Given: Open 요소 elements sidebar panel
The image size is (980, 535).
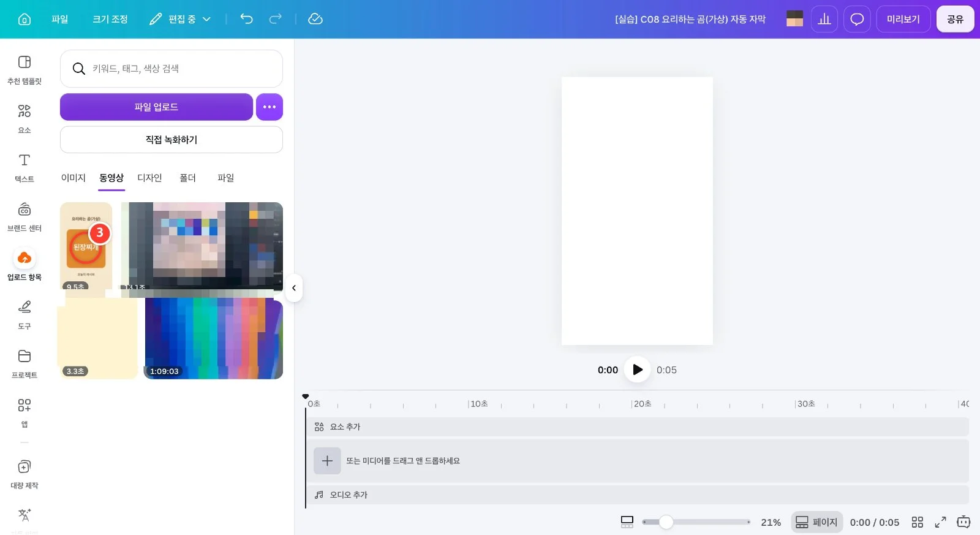Looking at the screenshot, I should coord(24,119).
